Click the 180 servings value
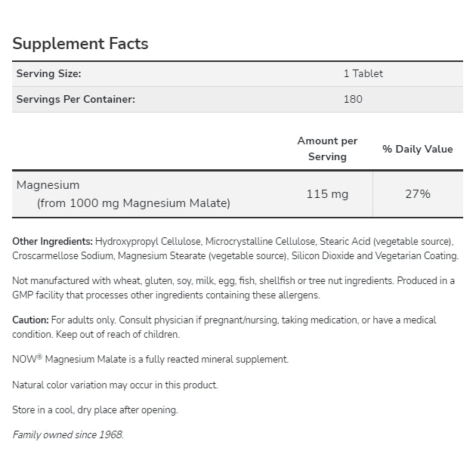The height and width of the screenshot is (476, 476). tap(353, 99)
